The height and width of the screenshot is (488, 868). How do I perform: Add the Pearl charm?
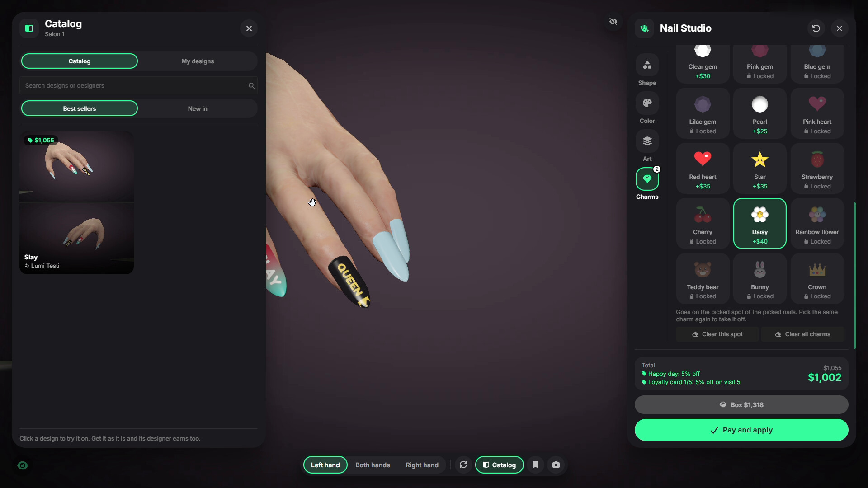pyautogui.click(x=759, y=113)
